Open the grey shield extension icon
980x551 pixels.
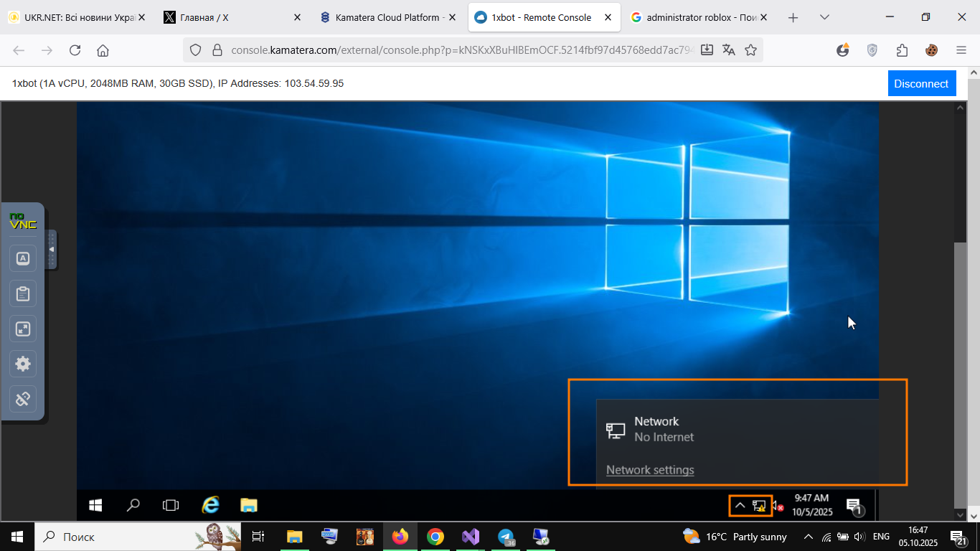(872, 50)
